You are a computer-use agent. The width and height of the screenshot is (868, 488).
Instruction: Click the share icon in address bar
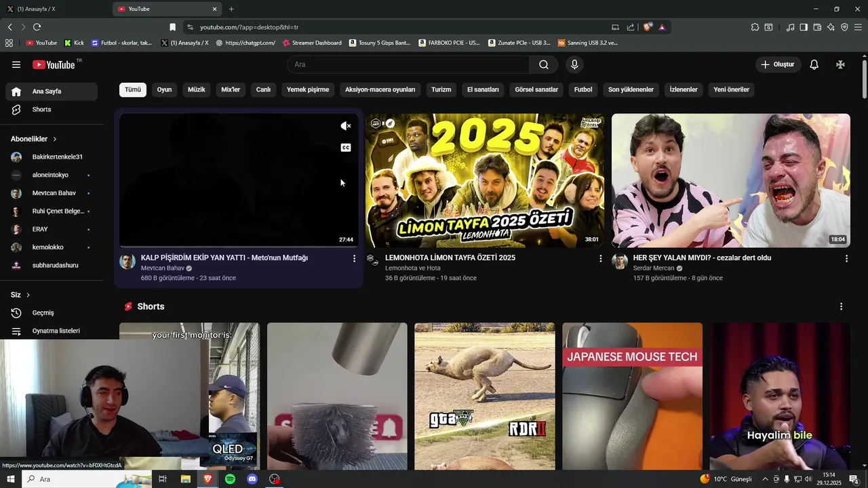631,27
